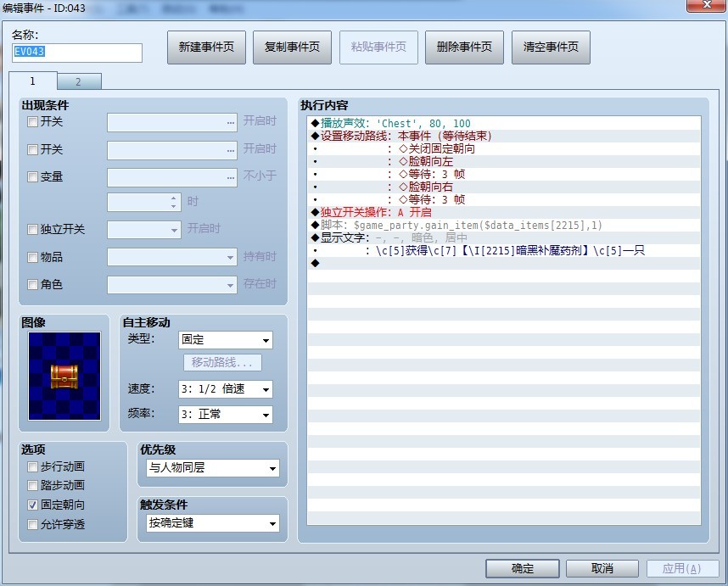The height and width of the screenshot is (586, 728).
Task: Click the 取消 button
Action: coord(602,568)
